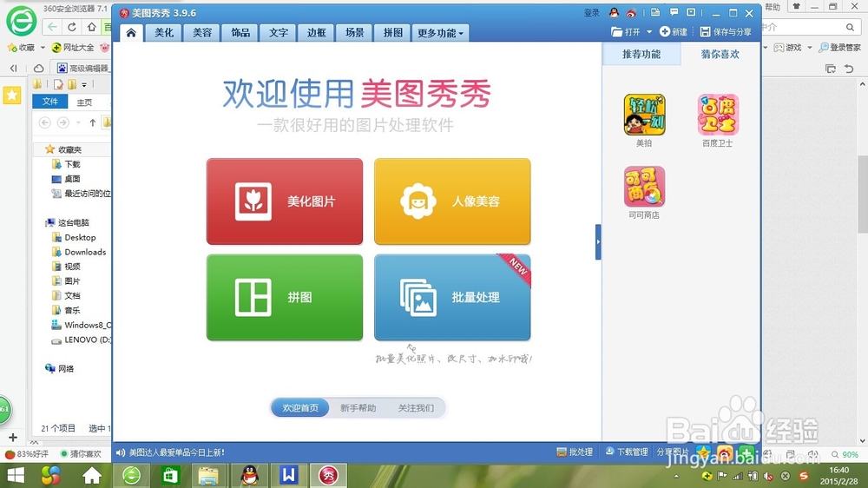The image size is (868, 488).
Task: Click the QQ penguin login icon
Action: point(614,13)
